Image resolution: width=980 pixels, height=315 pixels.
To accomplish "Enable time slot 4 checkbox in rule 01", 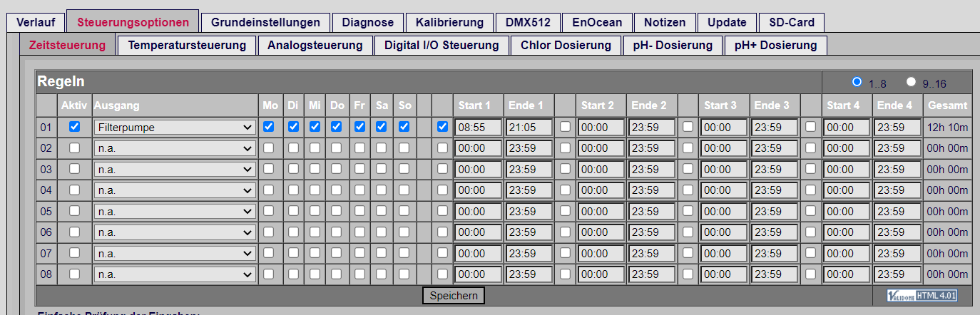I will coord(810,127).
